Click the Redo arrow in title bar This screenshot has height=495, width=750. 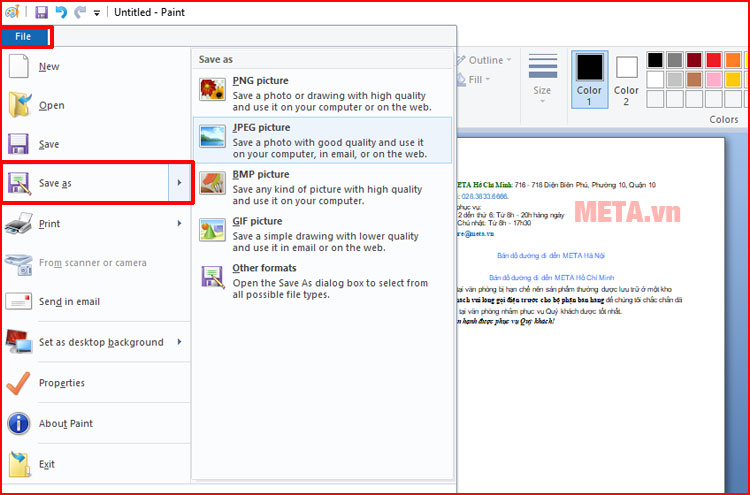click(80, 13)
